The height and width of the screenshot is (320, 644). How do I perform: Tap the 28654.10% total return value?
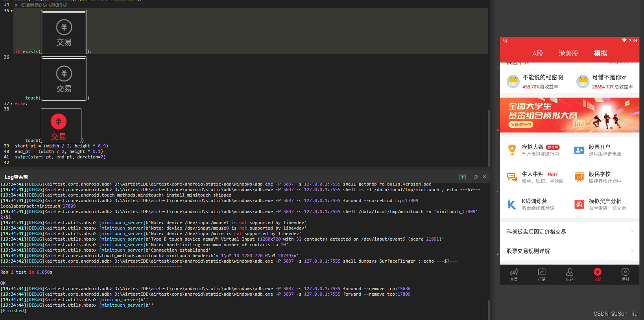603,87
